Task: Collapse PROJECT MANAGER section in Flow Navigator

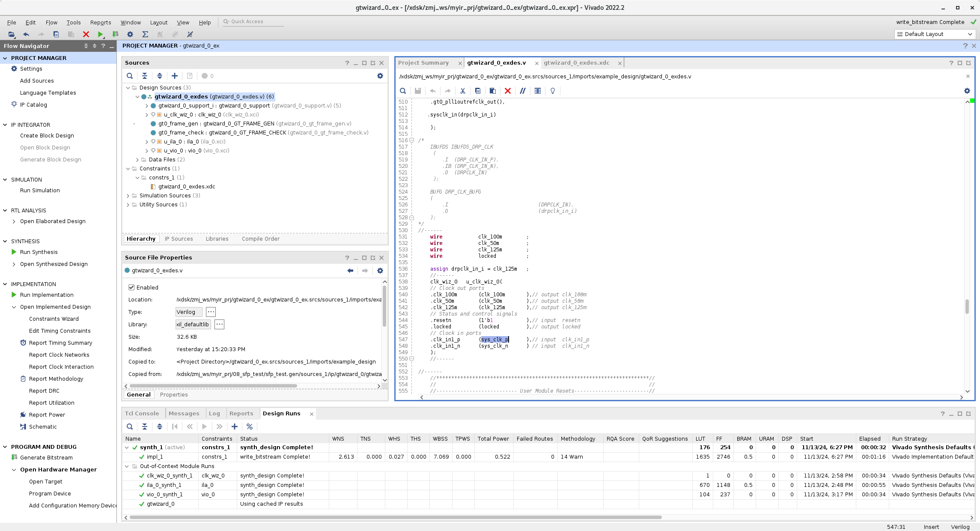Action: [5, 58]
